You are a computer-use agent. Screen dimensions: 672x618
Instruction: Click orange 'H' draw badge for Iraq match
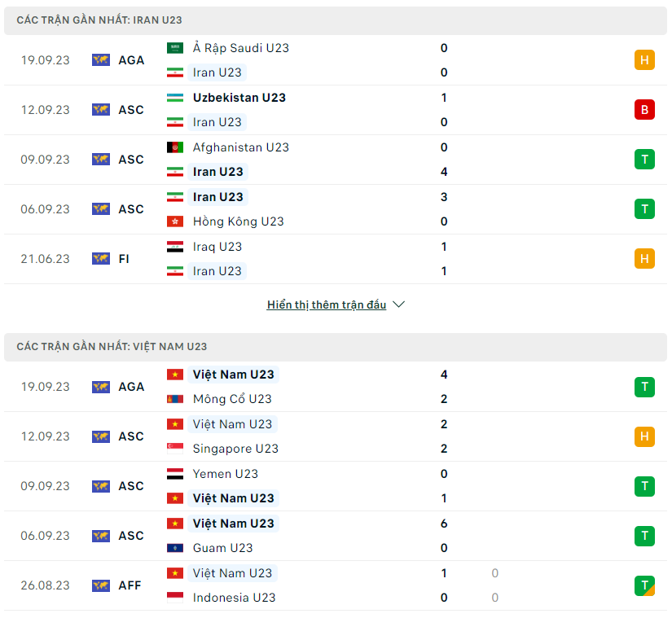[644, 259]
